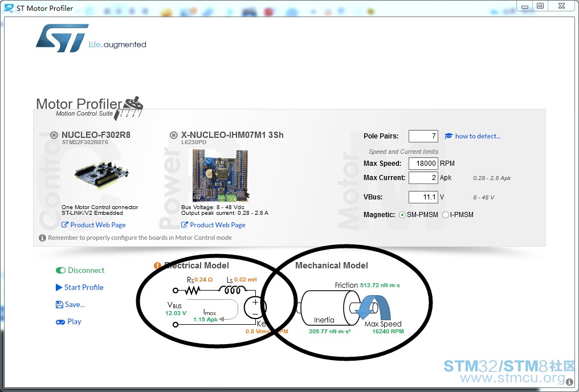Click the control board selector icon beside NUCLEO-F302R8
The height and width of the screenshot is (392, 579).
tap(54, 135)
